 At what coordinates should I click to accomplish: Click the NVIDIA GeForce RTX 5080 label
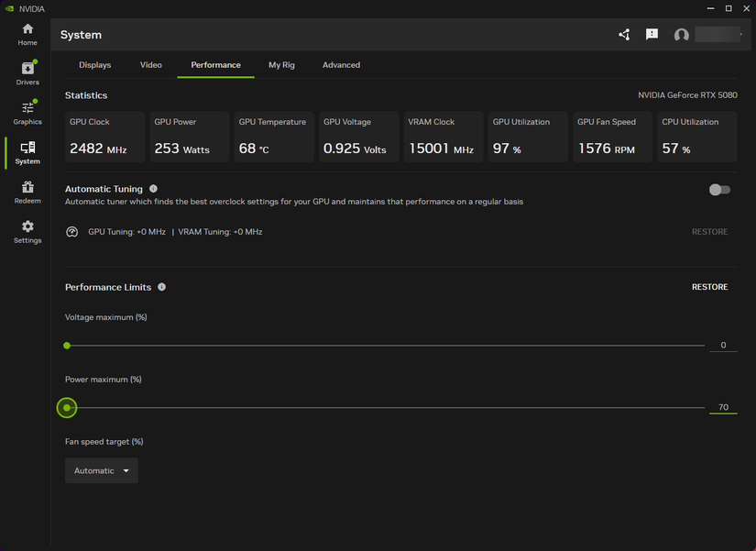pyautogui.click(x=687, y=95)
